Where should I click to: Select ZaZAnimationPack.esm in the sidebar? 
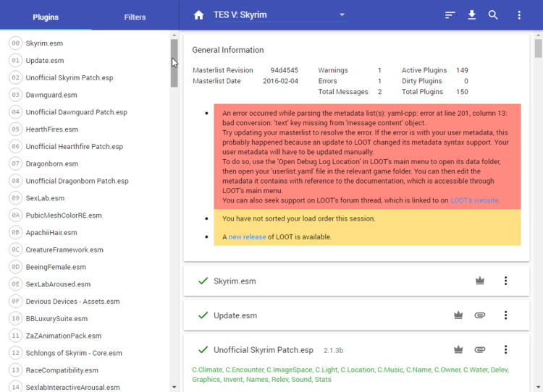(64, 336)
